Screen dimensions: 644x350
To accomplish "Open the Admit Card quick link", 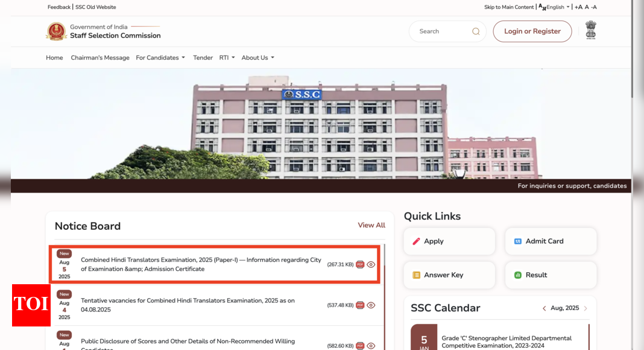I will pyautogui.click(x=551, y=241).
